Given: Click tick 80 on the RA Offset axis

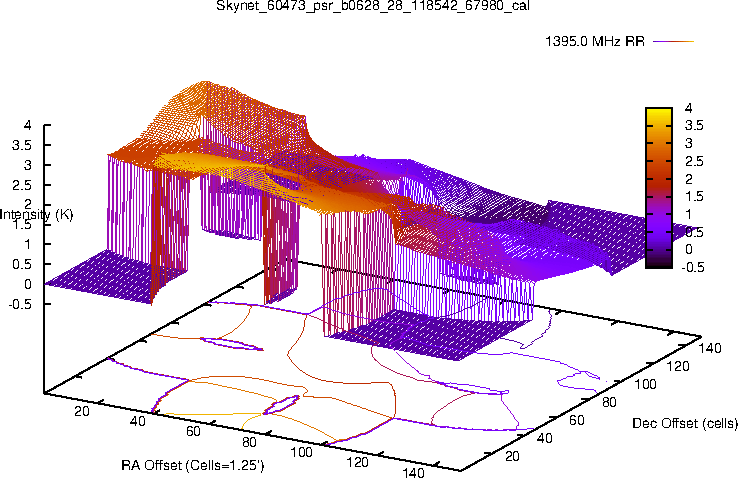Looking at the screenshot, I should pyautogui.click(x=249, y=442).
